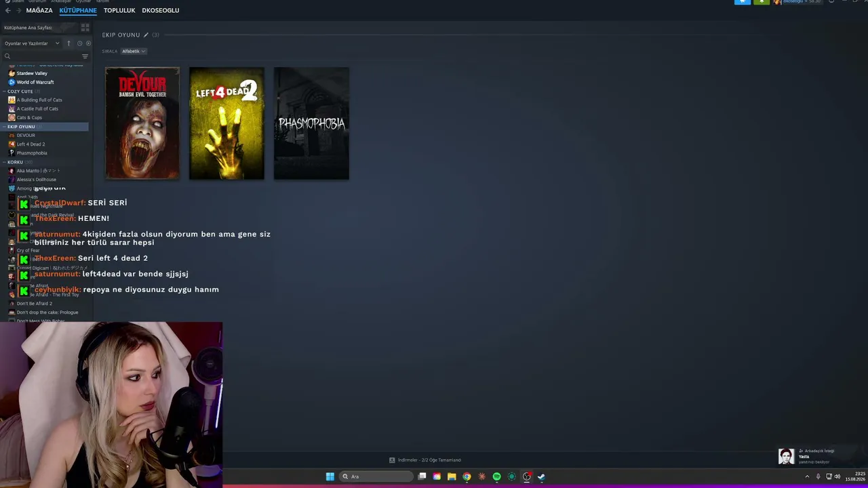
Task: Go forward with the right arrow
Action: pyautogui.click(x=18, y=10)
